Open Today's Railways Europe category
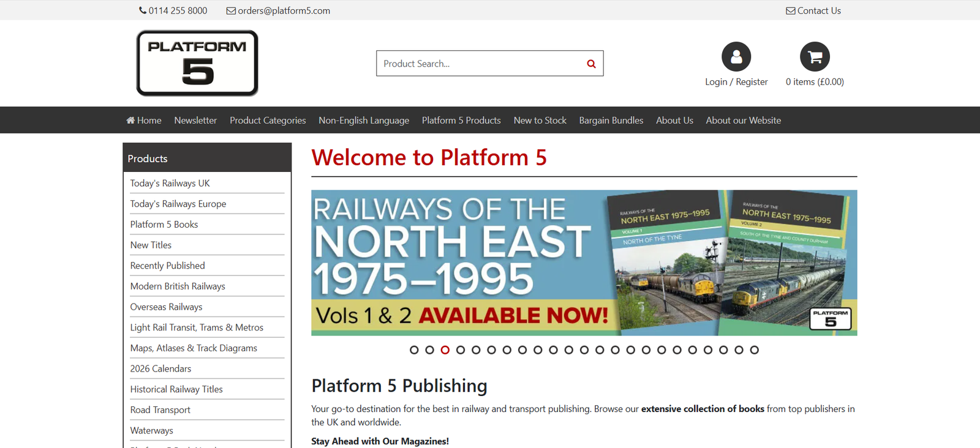 178,204
